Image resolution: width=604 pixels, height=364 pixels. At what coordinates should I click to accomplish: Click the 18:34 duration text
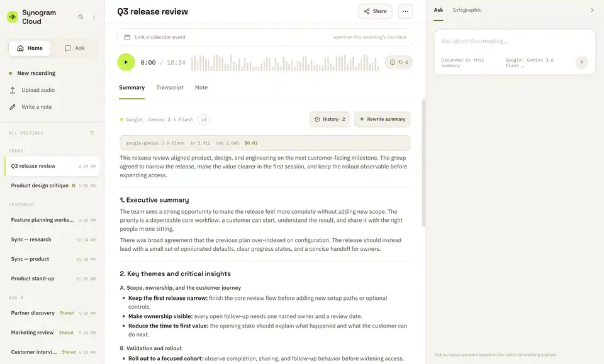pyautogui.click(x=176, y=63)
